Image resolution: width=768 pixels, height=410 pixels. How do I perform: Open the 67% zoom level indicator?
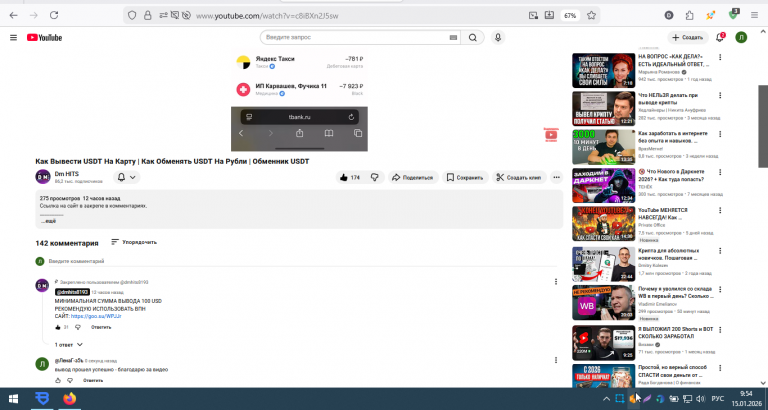[x=570, y=16]
